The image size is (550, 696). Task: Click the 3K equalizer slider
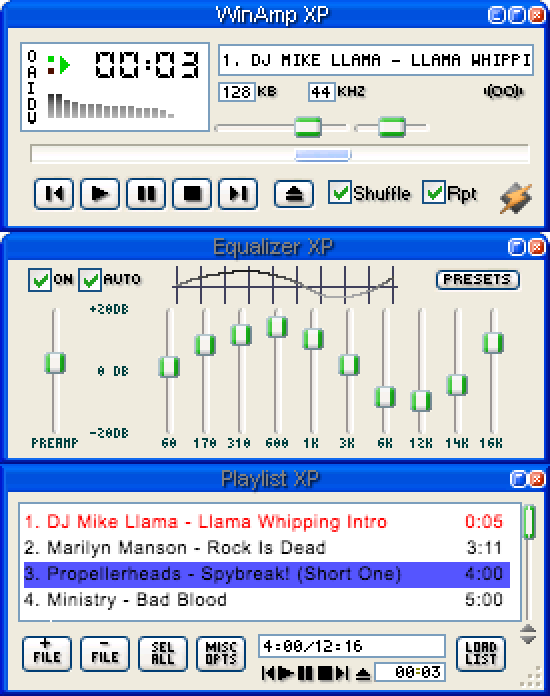349,365
